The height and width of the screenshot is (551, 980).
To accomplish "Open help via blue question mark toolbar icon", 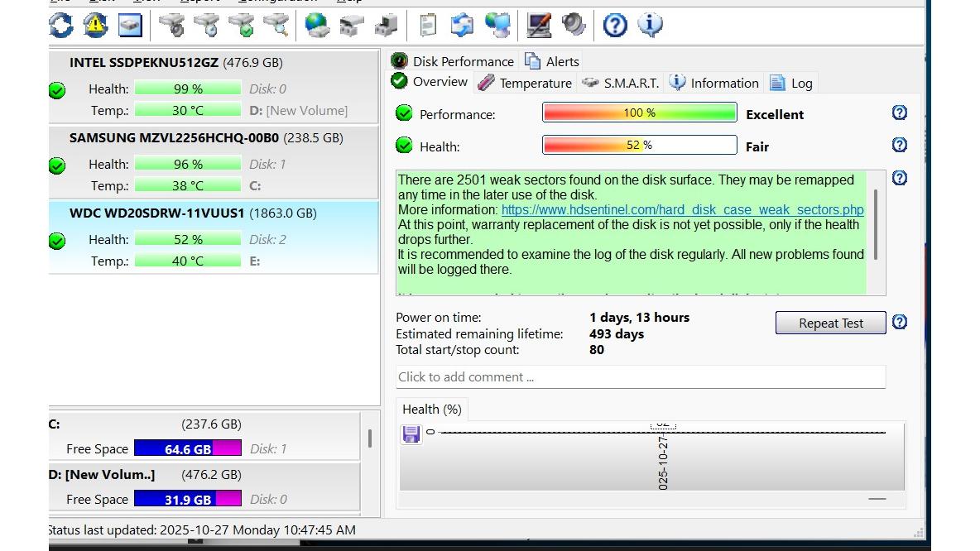I will (615, 26).
